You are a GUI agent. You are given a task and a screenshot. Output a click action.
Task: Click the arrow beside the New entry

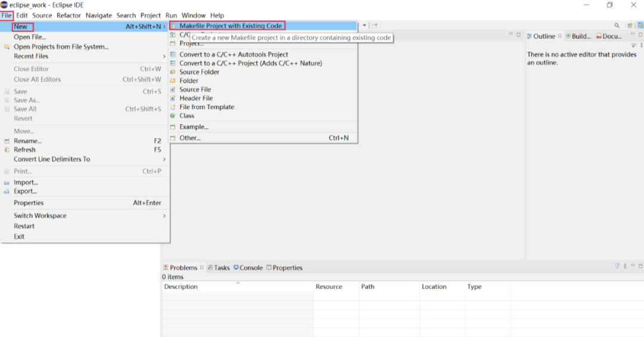[x=165, y=27]
